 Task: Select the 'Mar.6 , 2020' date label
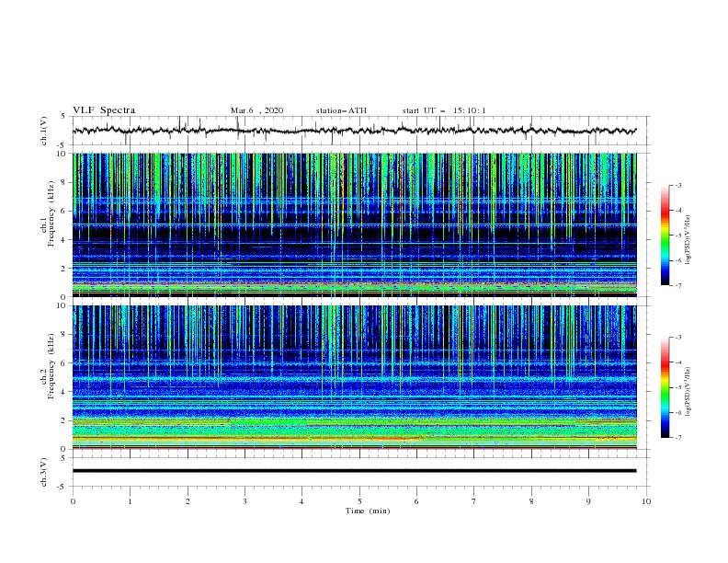pyautogui.click(x=256, y=110)
